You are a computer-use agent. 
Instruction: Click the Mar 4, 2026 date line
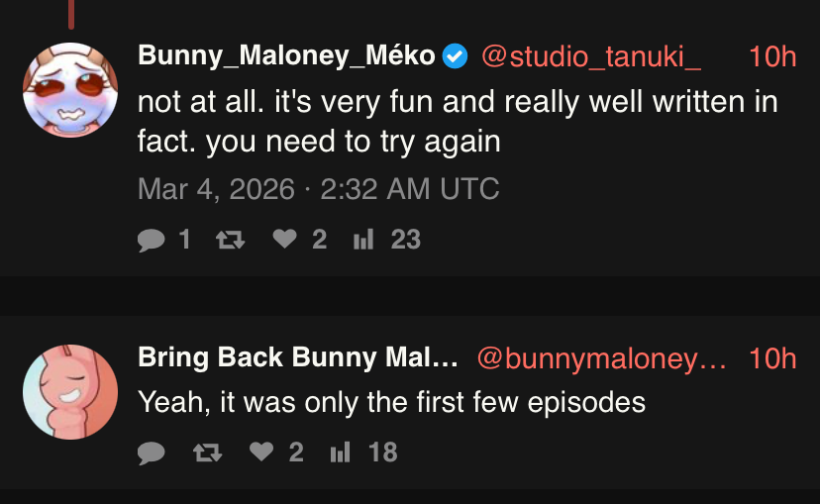[318, 189]
